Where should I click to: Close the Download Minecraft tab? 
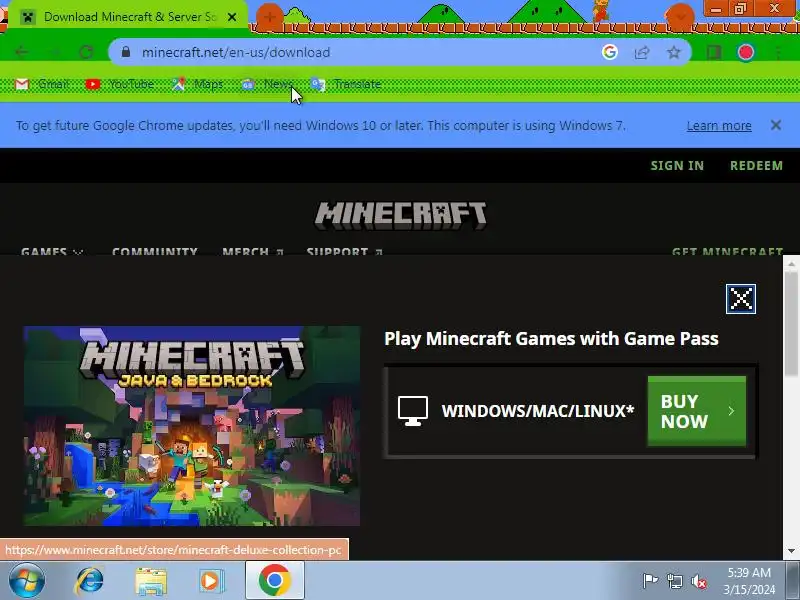tap(232, 17)
